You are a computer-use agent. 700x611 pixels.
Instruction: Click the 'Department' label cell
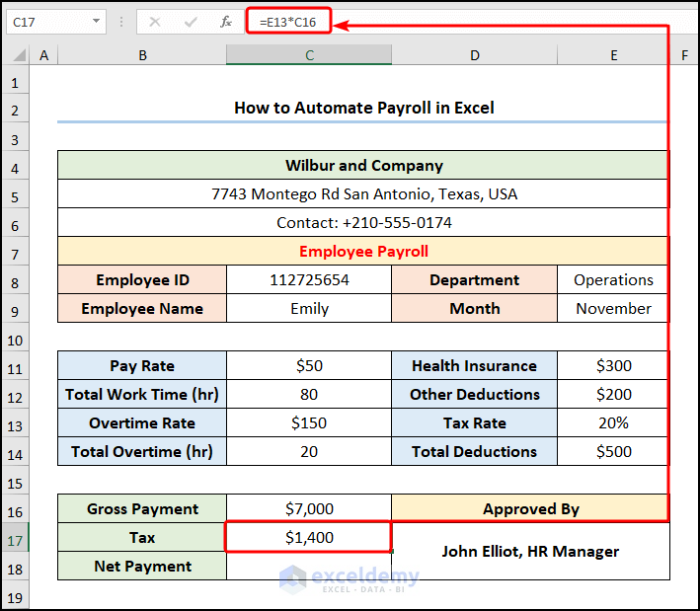(474, 280)
